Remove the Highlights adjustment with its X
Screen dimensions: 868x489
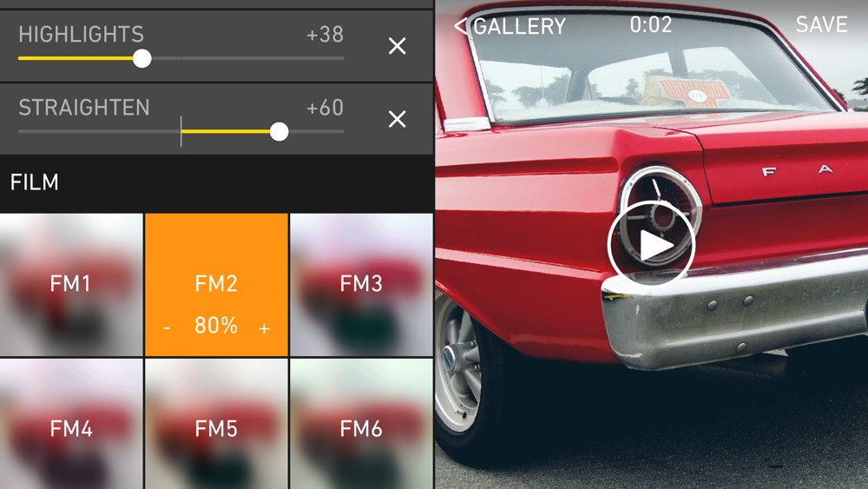point(397,46)
